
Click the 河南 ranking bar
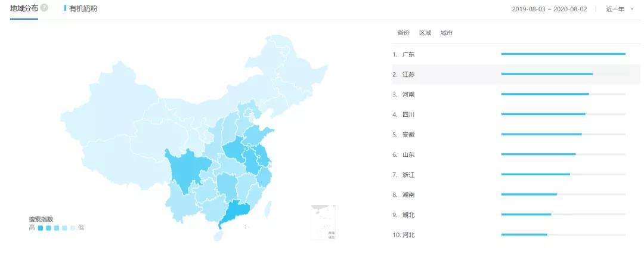pyautogui.click(x=563, y=94)
